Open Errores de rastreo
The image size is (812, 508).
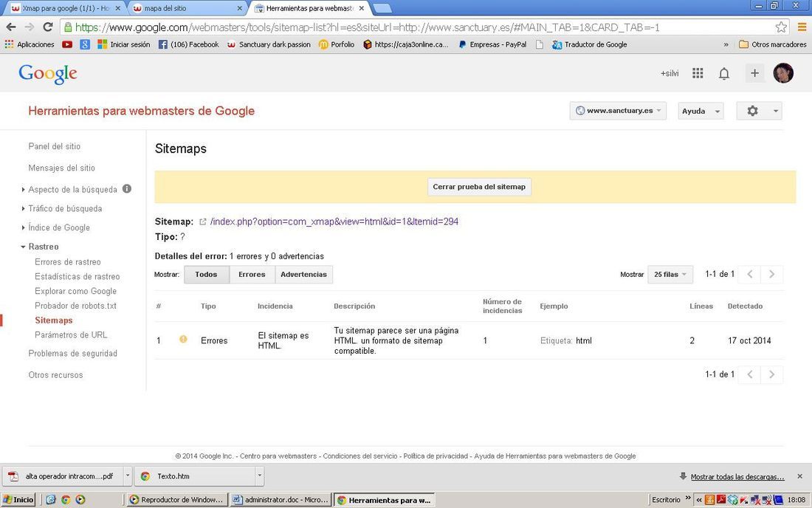point(68,262)
